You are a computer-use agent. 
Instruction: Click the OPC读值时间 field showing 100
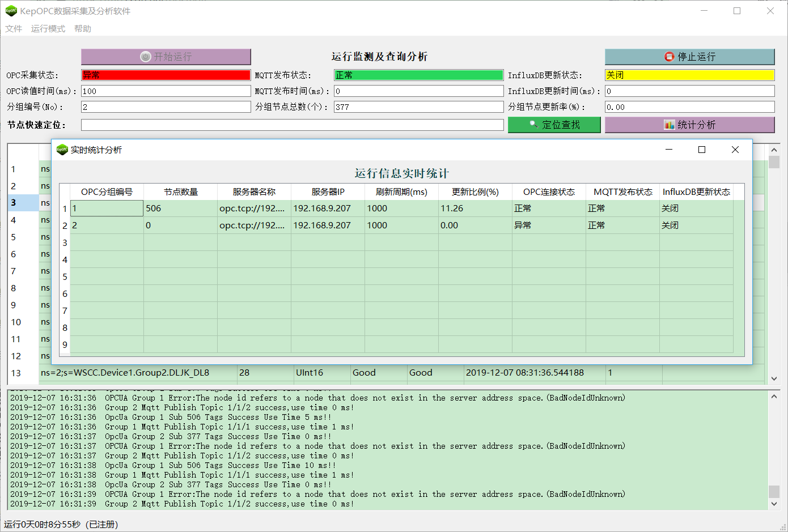coord(164,91)
